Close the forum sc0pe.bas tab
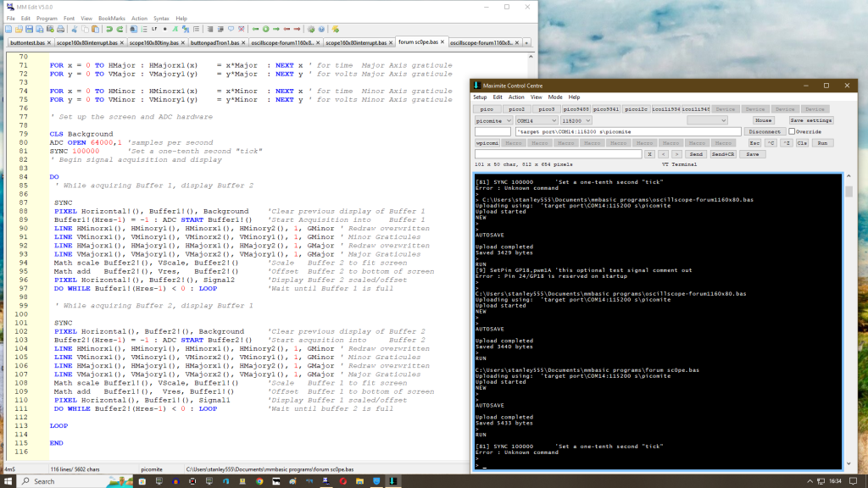This screenshot has width=868, height=488. tap(442, 42)
